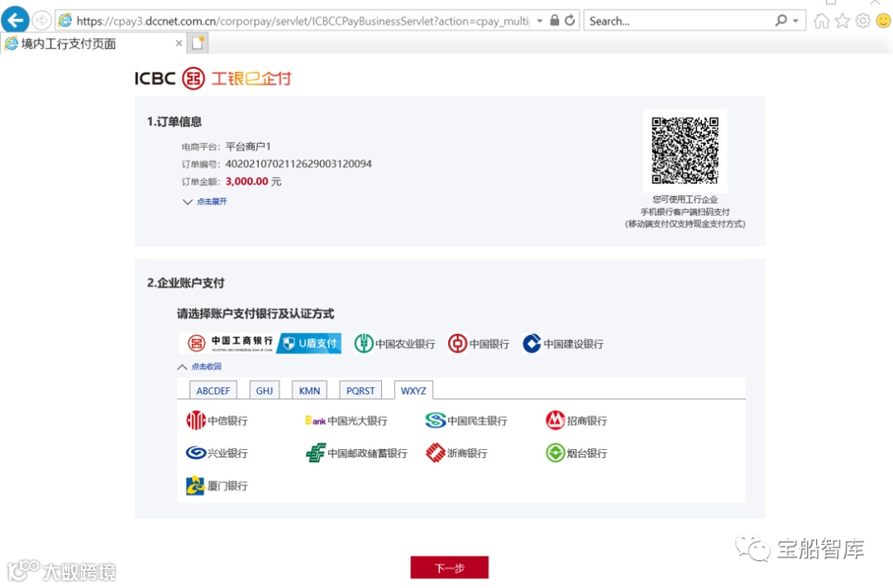
Task: Click the red 下一步 next button
Action: click(449, 567)
